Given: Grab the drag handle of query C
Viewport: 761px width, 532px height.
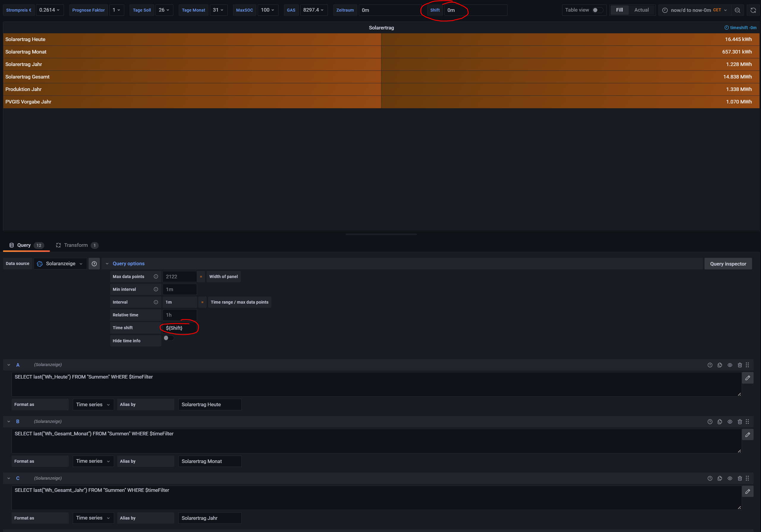Looking at the screenshot, I should (x=747, y=478).
